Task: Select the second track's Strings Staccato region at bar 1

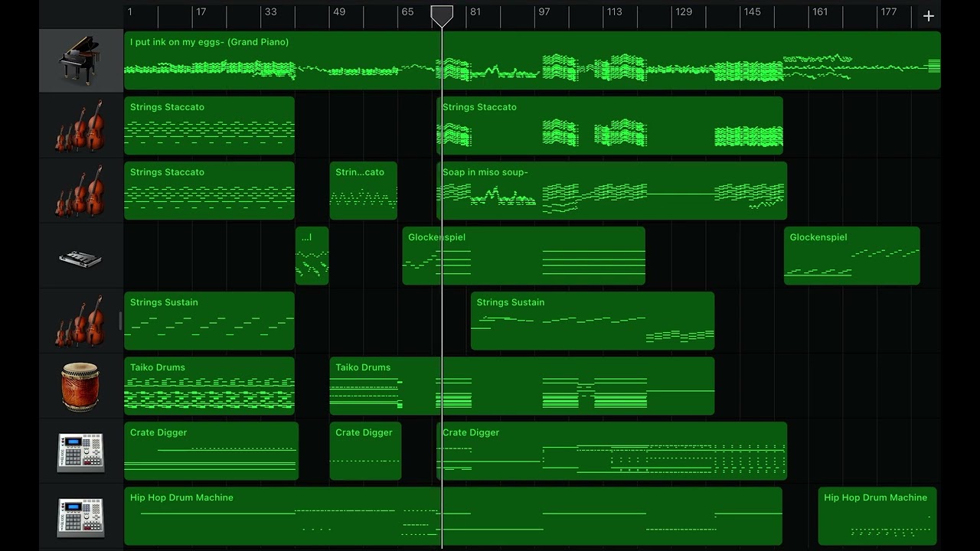Action: (209, 126)
